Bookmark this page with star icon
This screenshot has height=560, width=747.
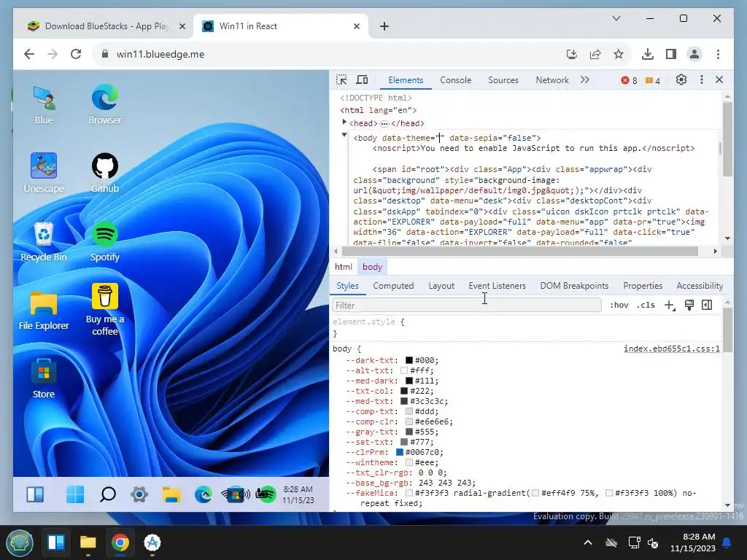[619, 54]
